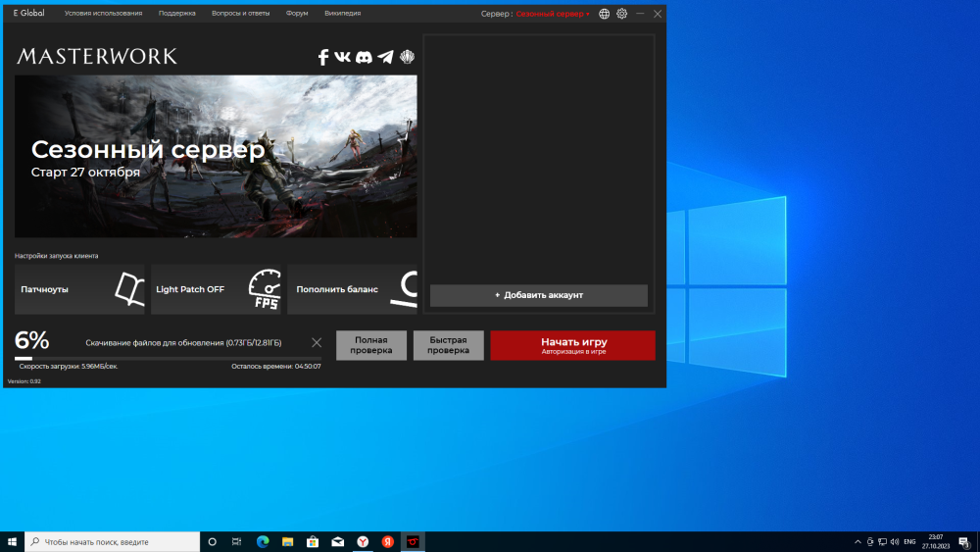Open the Поддержка menu item
This screenshot has height=552, width=980.
pos(177,14)
